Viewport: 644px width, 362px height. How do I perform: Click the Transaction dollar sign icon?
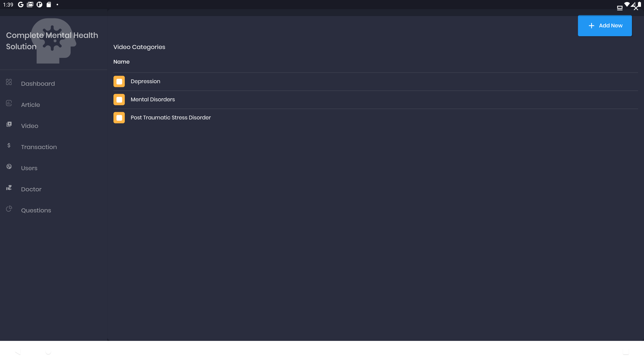[9, 145]
